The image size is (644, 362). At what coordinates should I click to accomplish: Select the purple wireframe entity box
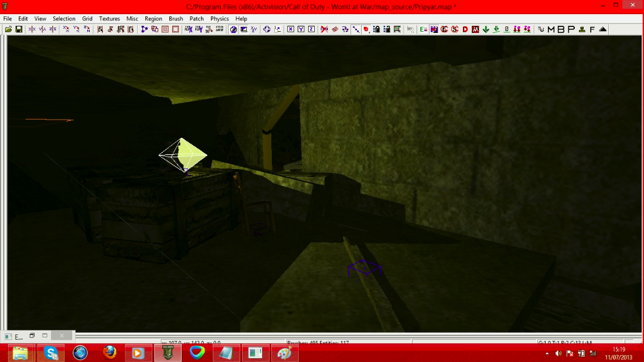click(x=364, y=268)
